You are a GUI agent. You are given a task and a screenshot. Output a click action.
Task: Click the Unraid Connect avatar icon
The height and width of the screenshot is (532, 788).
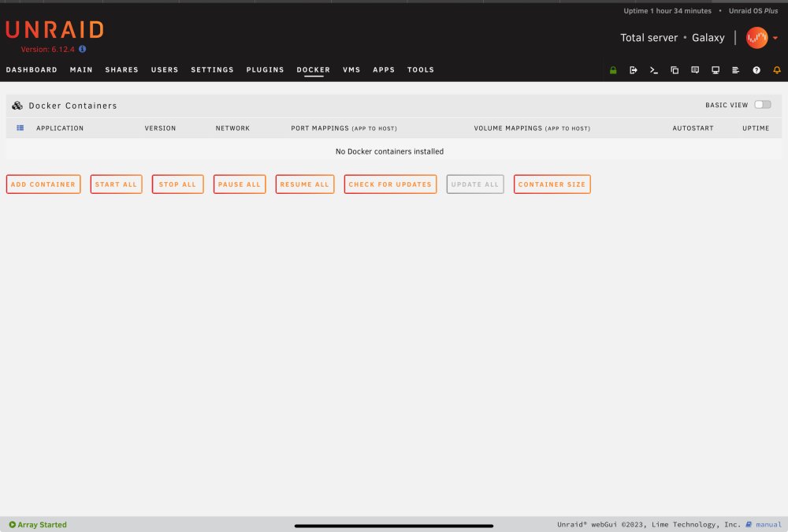(756, 38)
